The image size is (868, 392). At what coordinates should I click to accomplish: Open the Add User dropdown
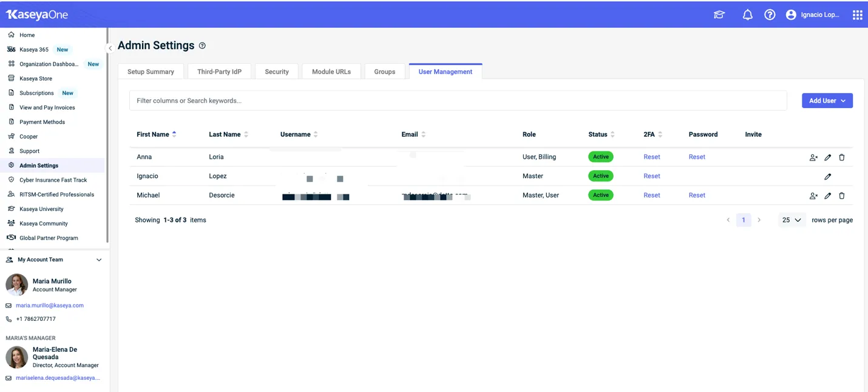pos(827,101)
